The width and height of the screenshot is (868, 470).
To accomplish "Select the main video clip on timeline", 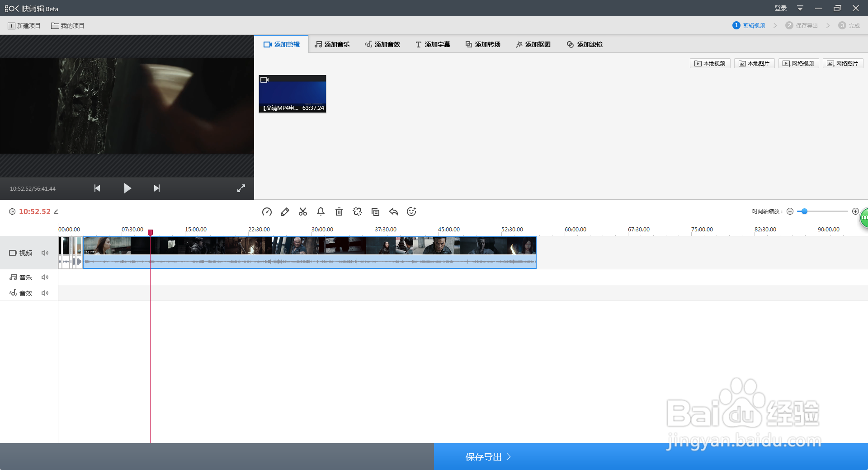I will [x=310, y=253].
